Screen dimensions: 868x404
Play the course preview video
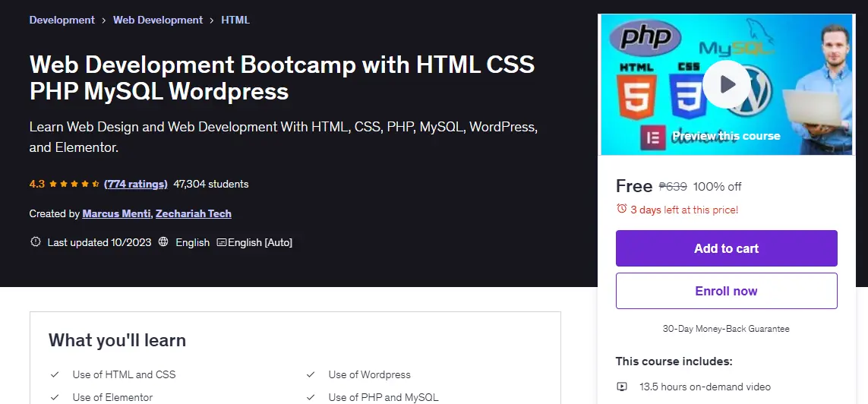(726, 84)
